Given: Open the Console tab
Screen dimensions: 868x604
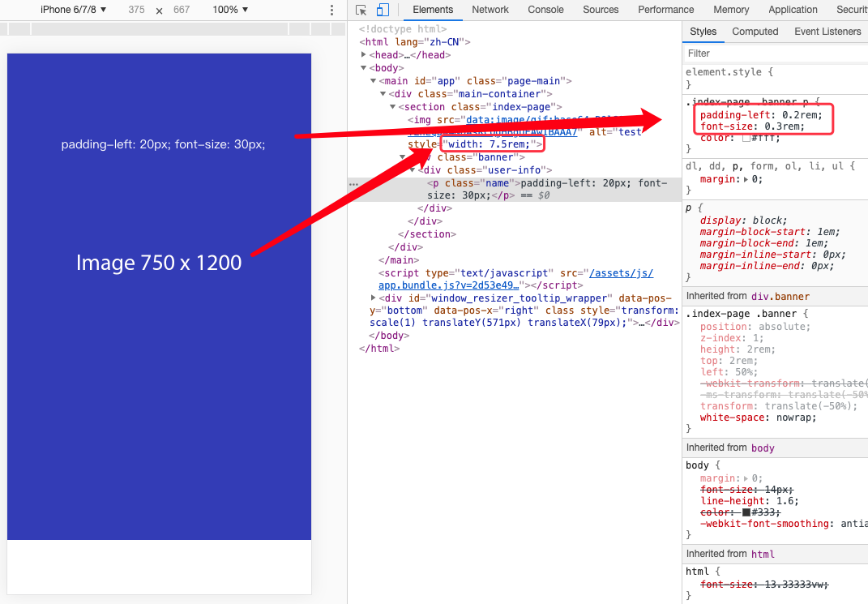Looking at the screenshot, I should pos(545,10).
